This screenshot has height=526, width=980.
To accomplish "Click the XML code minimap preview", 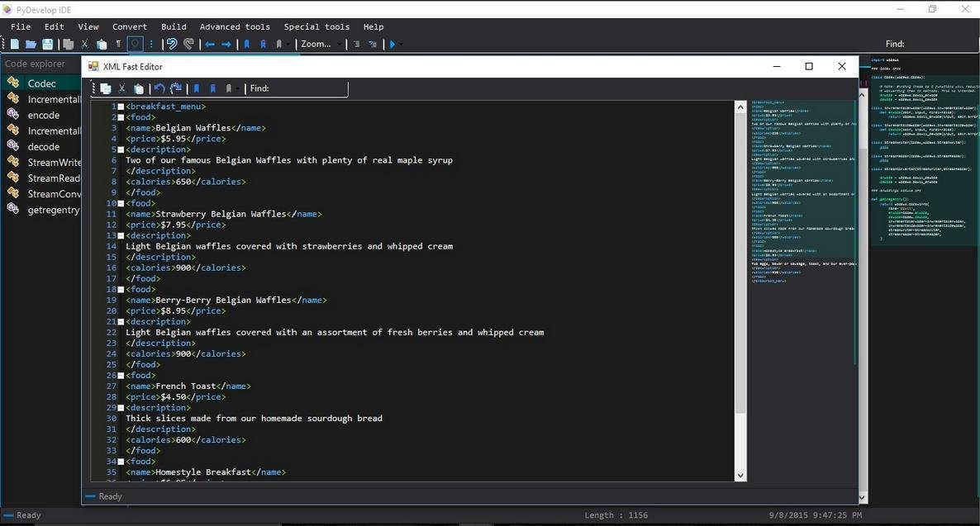I will tap(803, 192).
